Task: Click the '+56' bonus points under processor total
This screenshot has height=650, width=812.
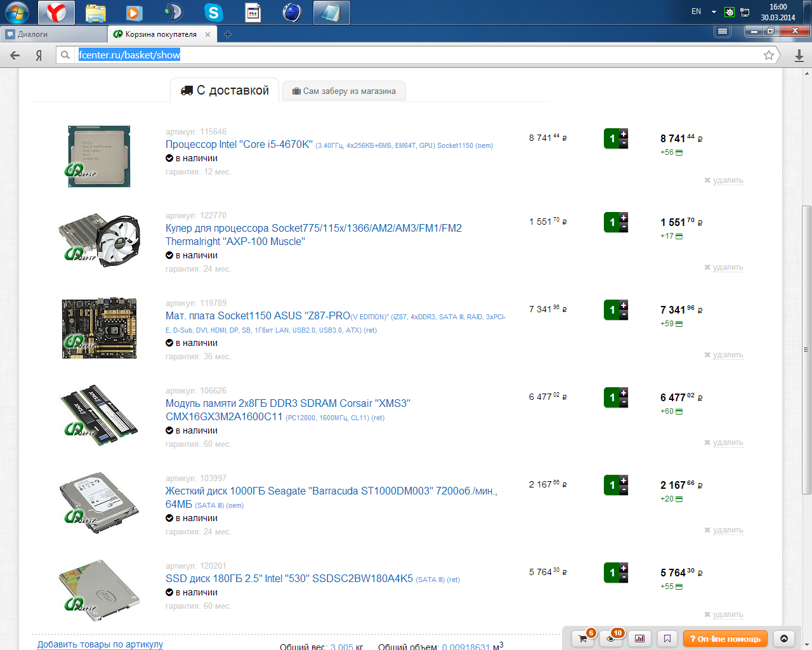Action: [x=671, y=152]
